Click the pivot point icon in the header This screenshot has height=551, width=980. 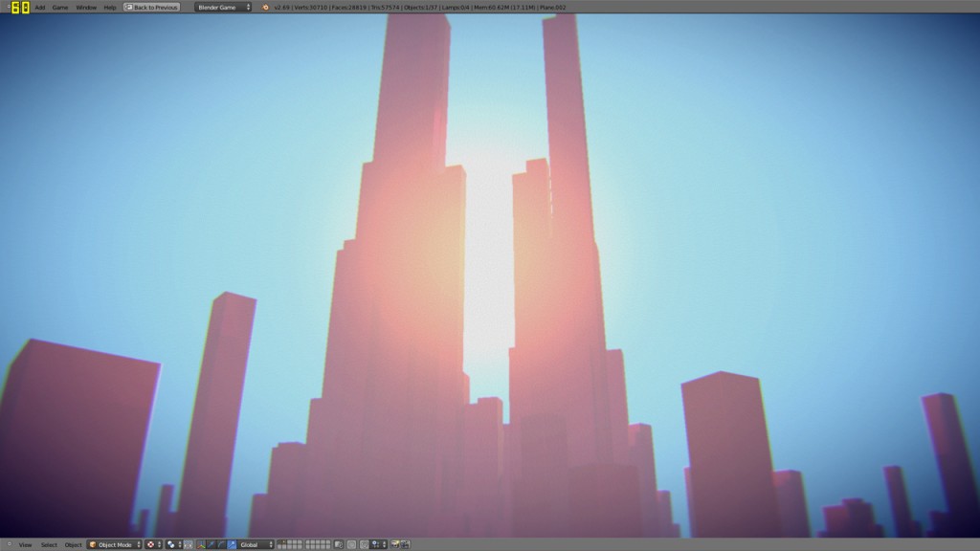151,543
